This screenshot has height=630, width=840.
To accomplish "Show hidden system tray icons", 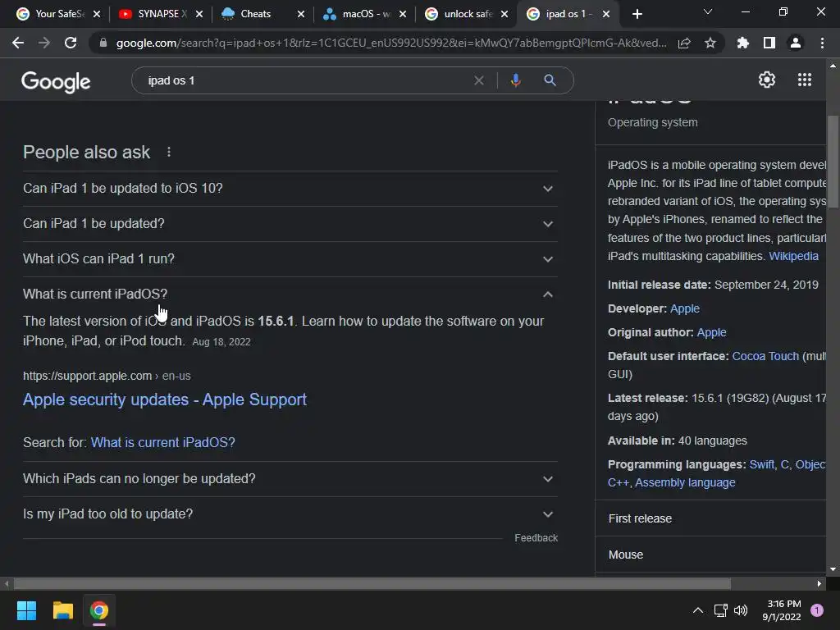I will [x=697, y=610].
